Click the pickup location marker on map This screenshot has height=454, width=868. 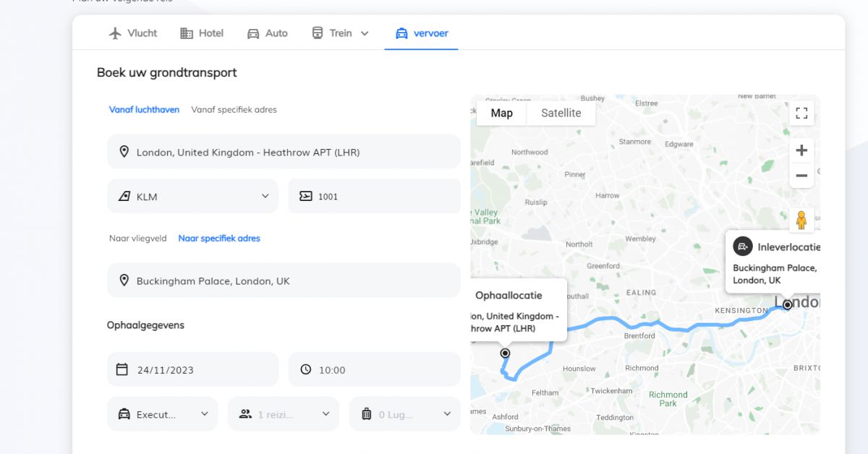point(505,354)
